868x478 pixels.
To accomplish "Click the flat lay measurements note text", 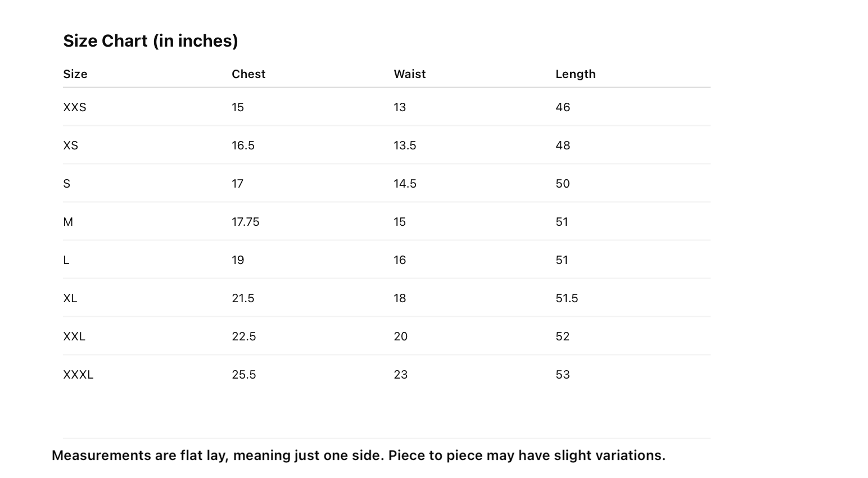I will (359, 456).
